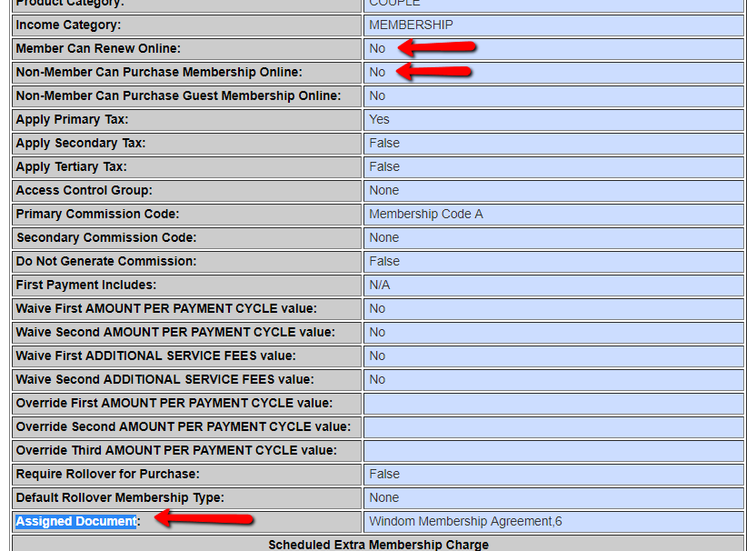
Task: Click the 'Access Control Group' None value
Action: (383, 190)
